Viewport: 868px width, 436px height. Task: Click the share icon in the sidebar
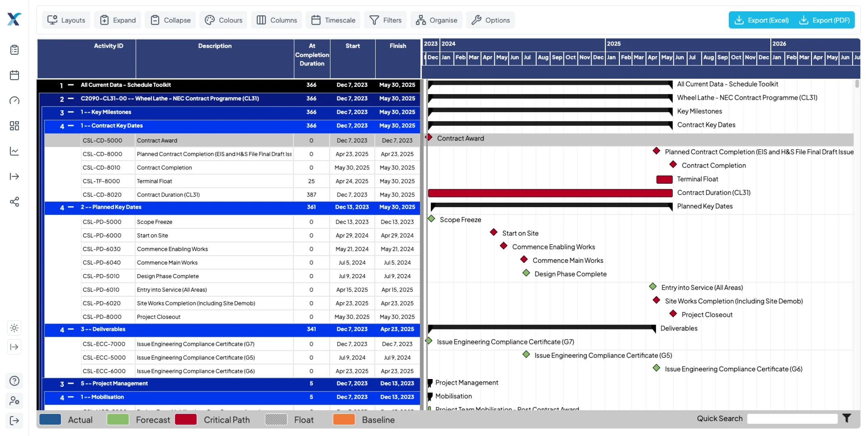click(14, 202)
